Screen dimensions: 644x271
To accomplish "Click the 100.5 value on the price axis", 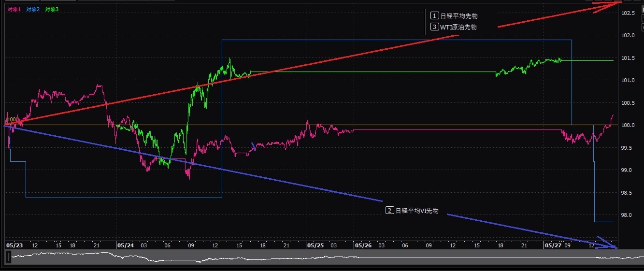I will click(x=628, y=103).
